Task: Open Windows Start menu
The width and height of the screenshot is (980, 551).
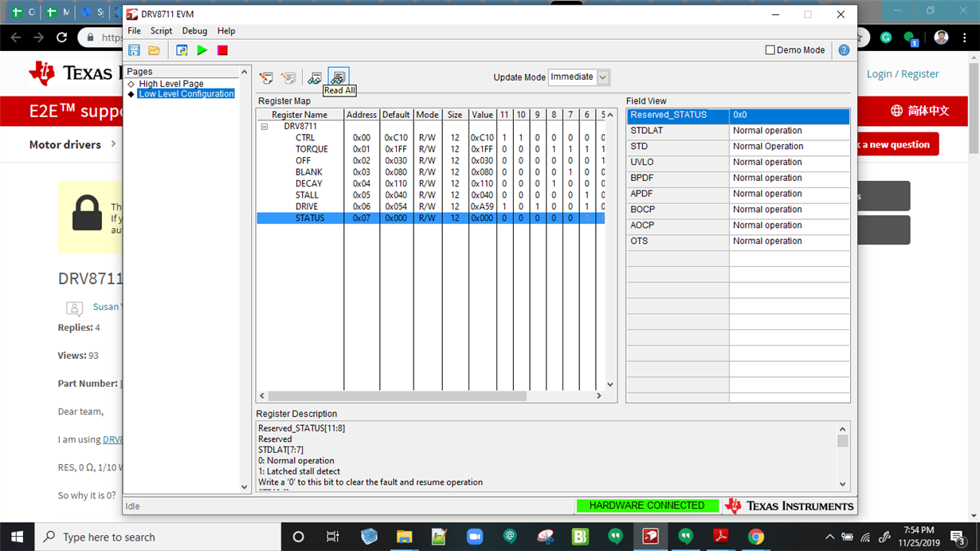Action: tap(17, 537)
